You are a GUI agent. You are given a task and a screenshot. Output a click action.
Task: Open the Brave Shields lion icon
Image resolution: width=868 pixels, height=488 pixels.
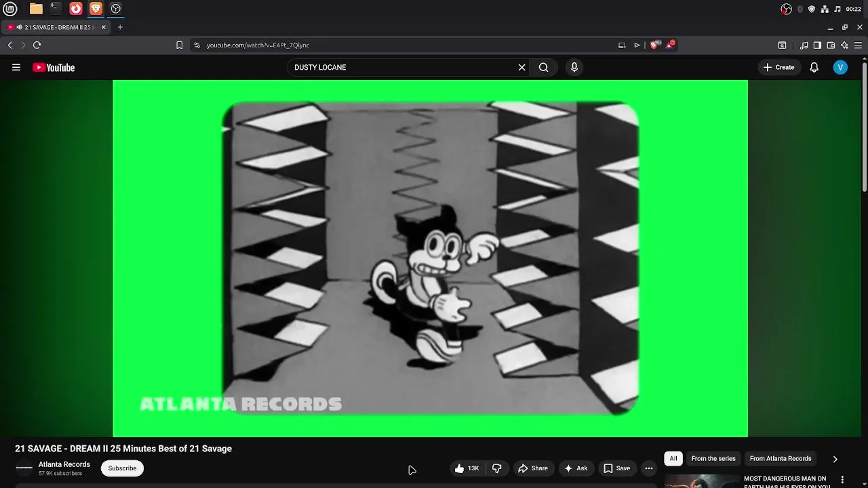tap(654, 45)
